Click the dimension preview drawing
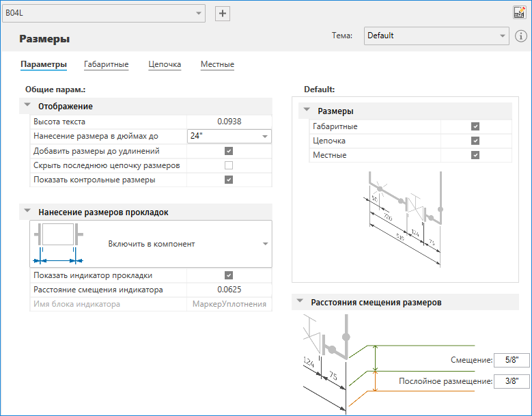This screenshot has width=532, height=416. pos(404,219)
